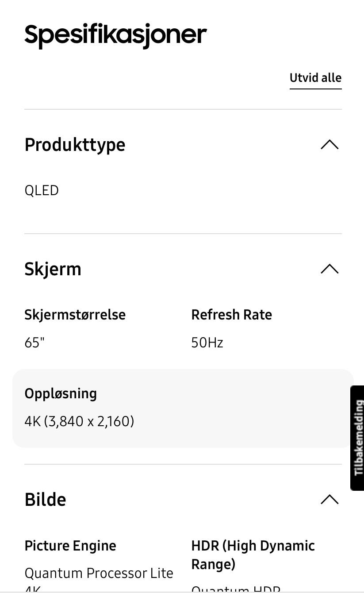
Task: Click the Skjerm section heading
Action: pyautogui.click(x=53, y=269)
